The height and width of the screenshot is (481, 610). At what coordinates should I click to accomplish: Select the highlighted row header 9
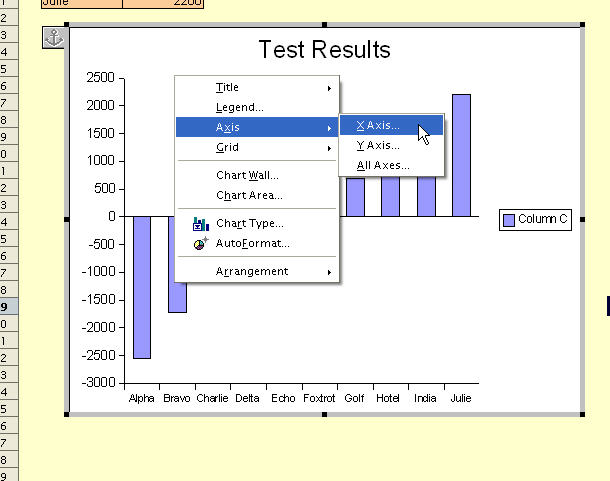click(x=9, y=307)
